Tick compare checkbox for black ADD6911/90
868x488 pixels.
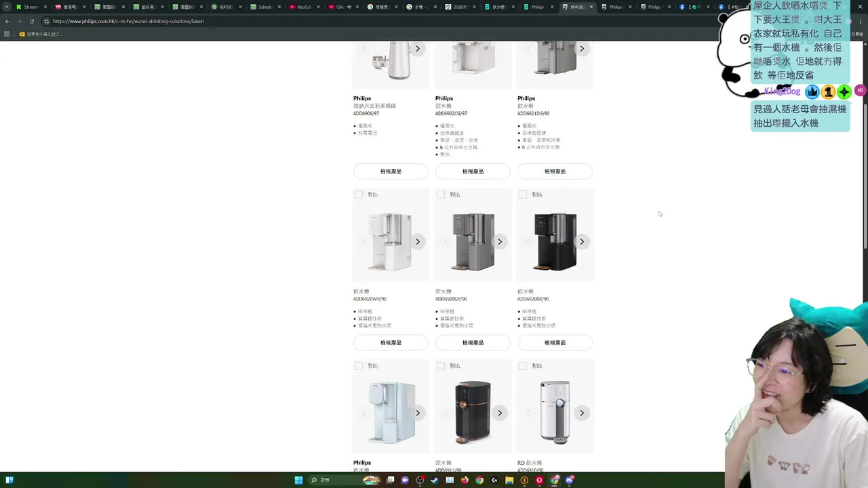pyautogui.click(x=441, y=366)
